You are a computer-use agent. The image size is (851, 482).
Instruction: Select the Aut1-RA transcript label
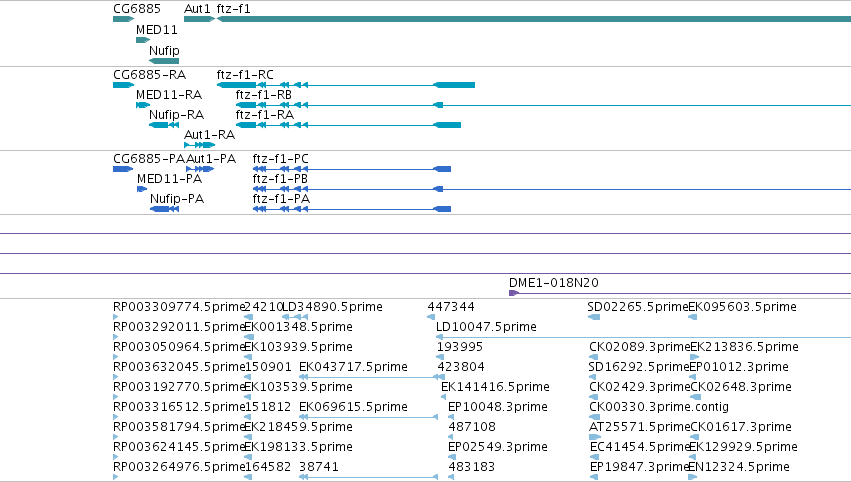coord(209,135)
